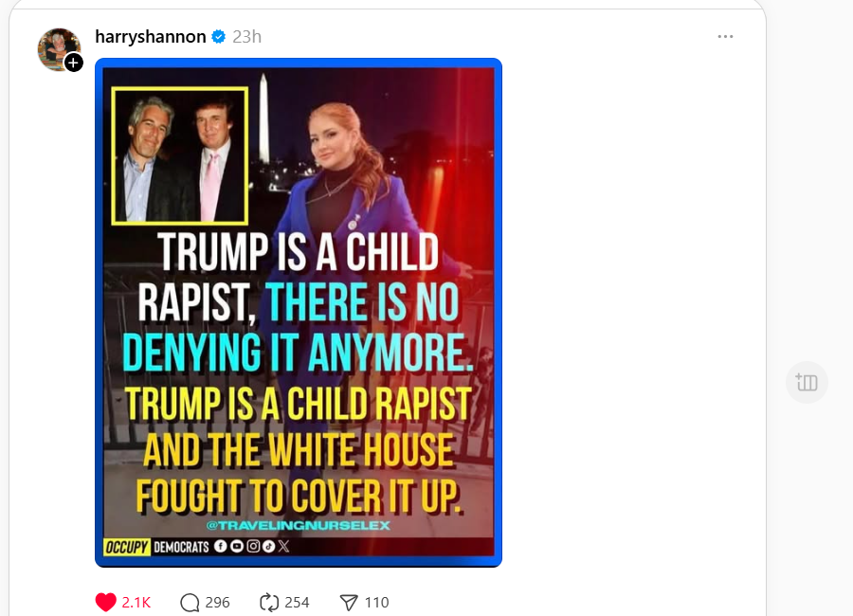Click the blue verified badge
The width and height of the screenshot is (853, 616).
point(219,37)
